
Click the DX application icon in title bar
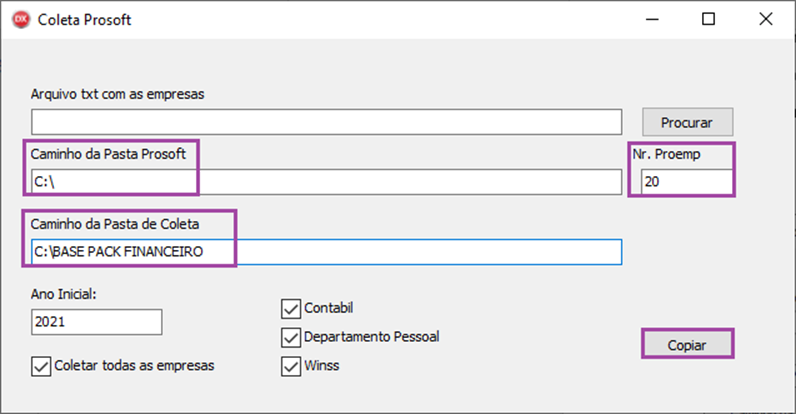[x=18, y=19]
